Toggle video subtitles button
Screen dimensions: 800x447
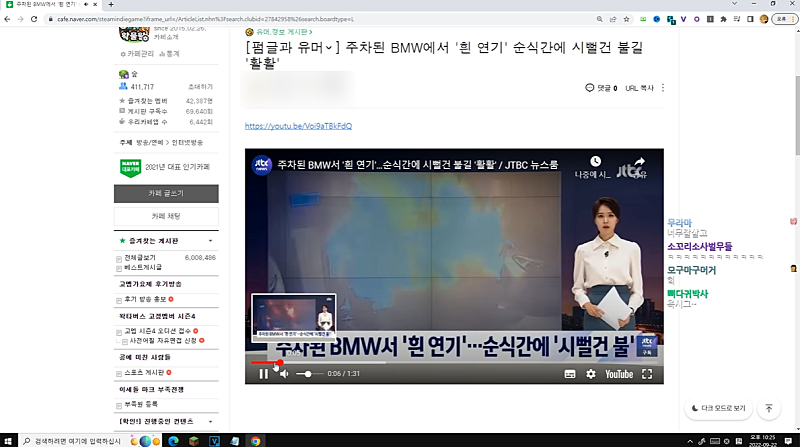tap(570, 373)
